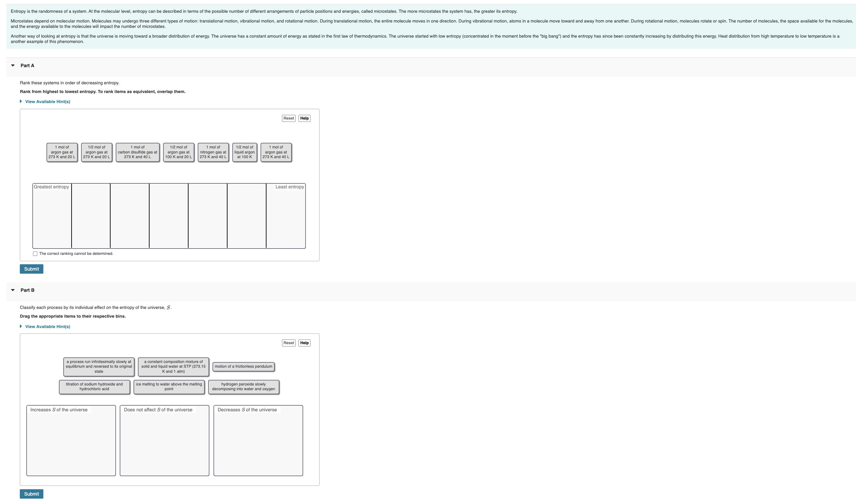Submit the Part A answer
The image size is (856, 504).
(31, 269)
